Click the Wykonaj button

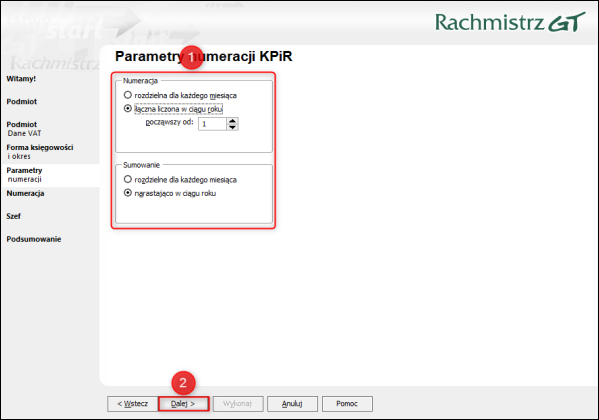(x=238, y=404)
